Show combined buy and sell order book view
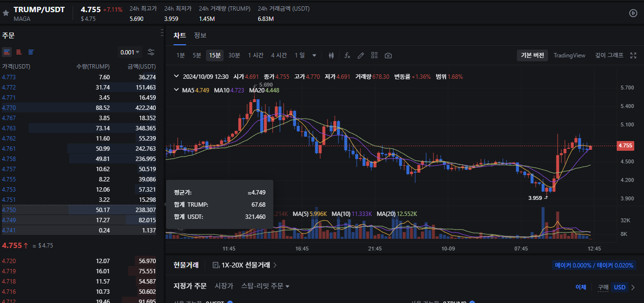The width and height of the screenshot is (644, 303). click(x=7, y=52)
